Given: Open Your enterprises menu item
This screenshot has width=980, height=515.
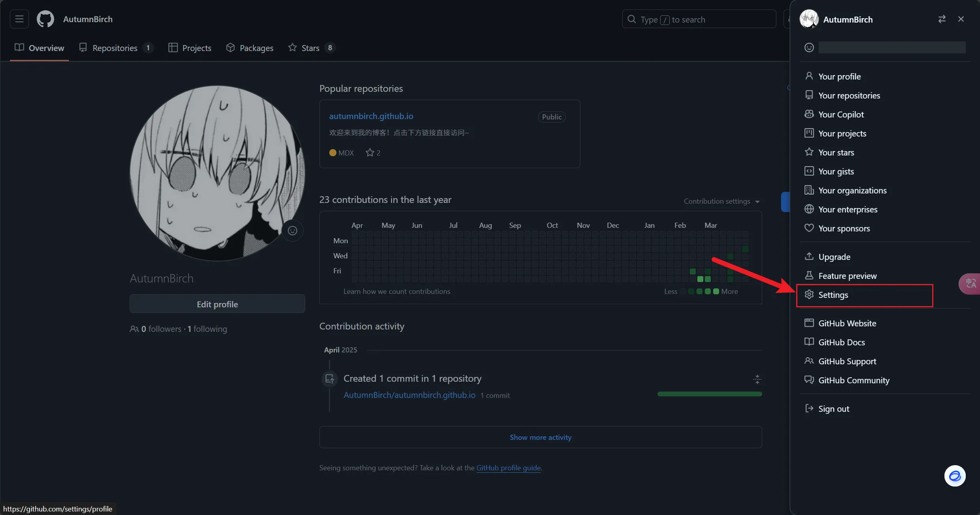Looking at the screenshot, I should pos(885,209).
